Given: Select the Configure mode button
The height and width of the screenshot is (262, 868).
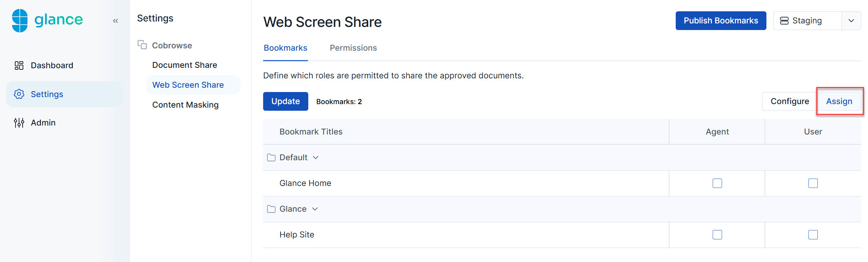Looking at the screenshot, I should pos(789,101).
